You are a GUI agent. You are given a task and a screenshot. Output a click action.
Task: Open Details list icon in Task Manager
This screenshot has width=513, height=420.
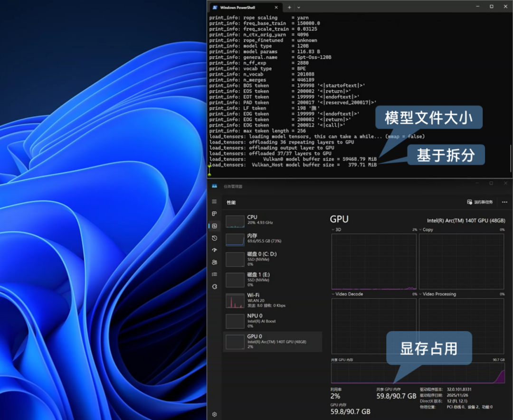click(x=214, y=274)
